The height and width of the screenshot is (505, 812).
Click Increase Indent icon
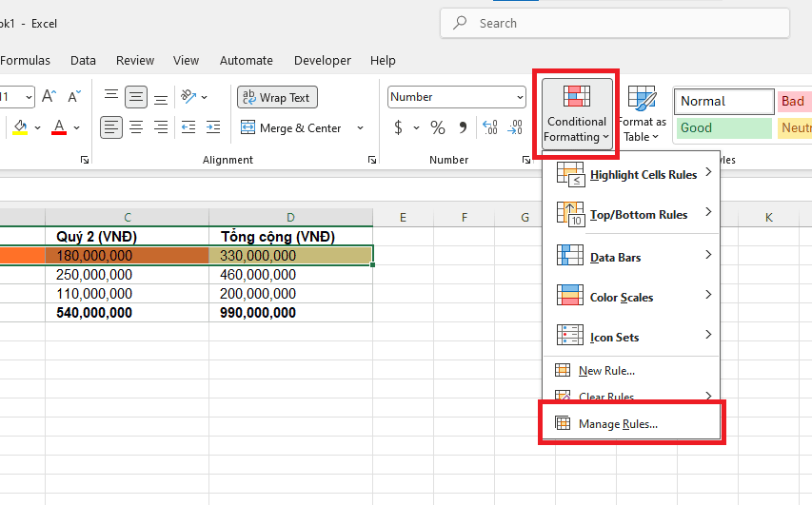pos(213,127)
